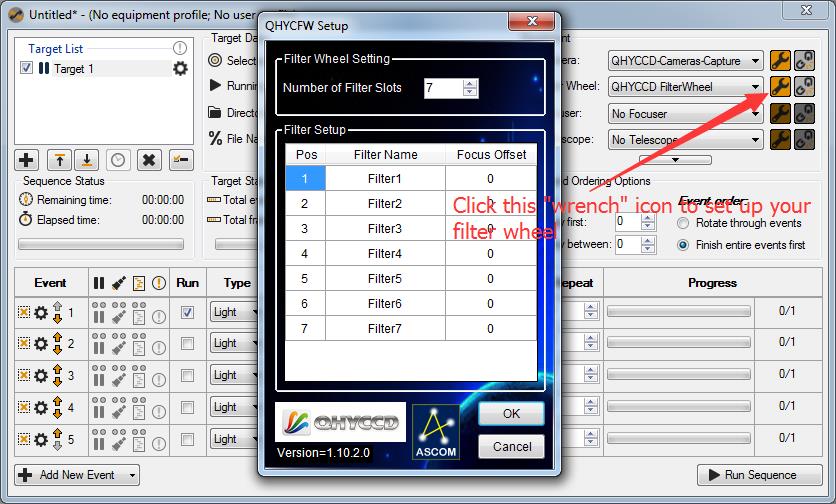Open the QHYCCD-Cameras-Capture camera dropdown
836x504 pixels.
[685, 61]
